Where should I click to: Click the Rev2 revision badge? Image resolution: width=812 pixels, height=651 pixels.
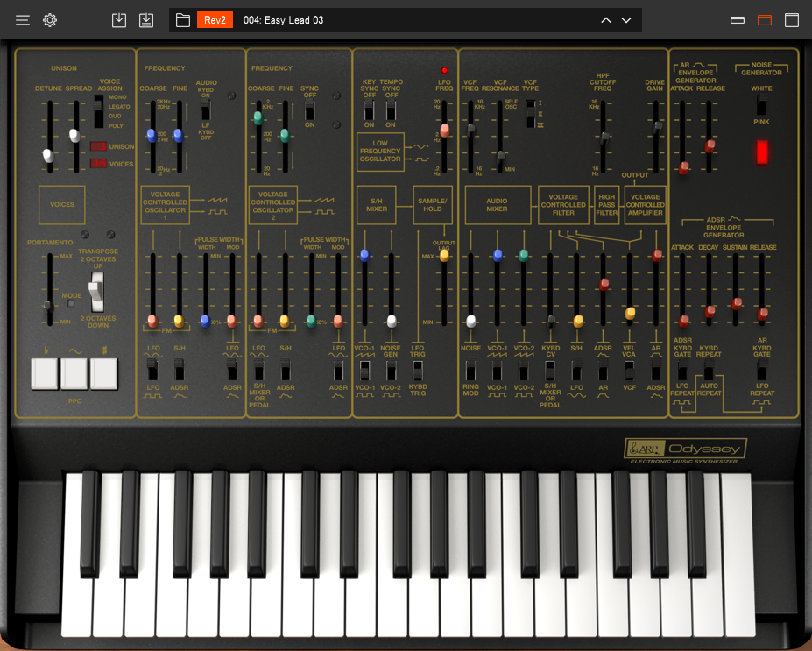(x=217, y=19)
